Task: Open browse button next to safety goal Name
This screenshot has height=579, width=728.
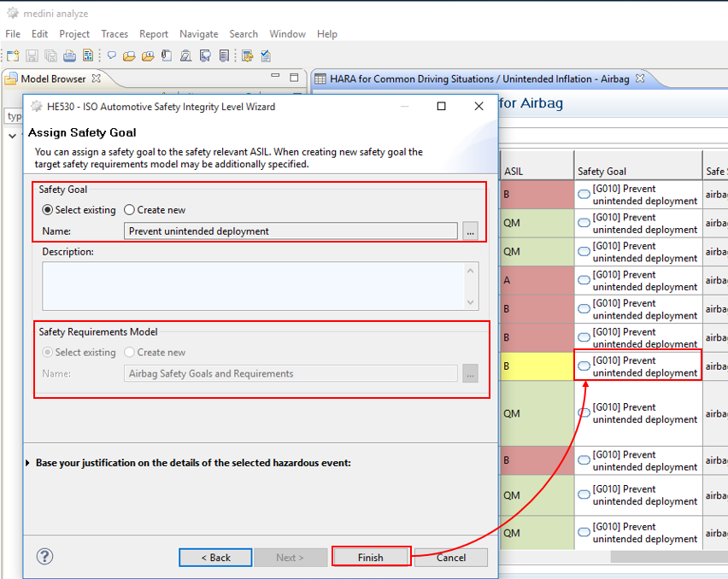Action: (x=470, y=231)
